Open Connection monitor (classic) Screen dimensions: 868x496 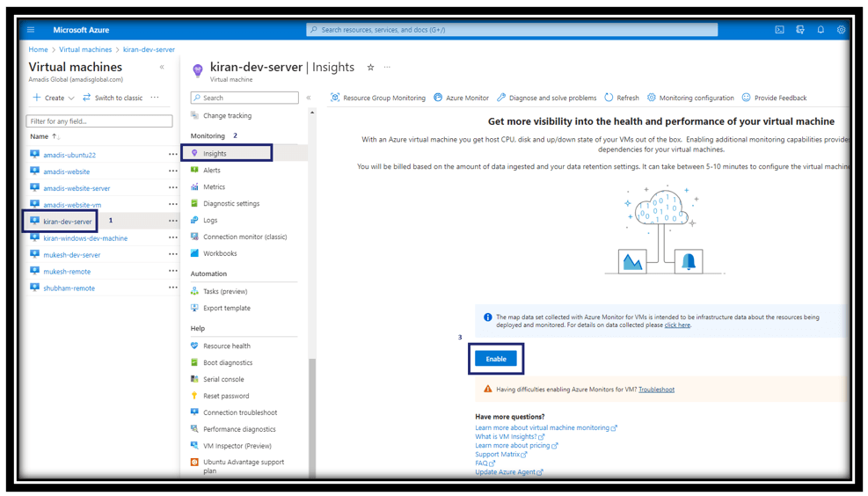tap(244, 237)
